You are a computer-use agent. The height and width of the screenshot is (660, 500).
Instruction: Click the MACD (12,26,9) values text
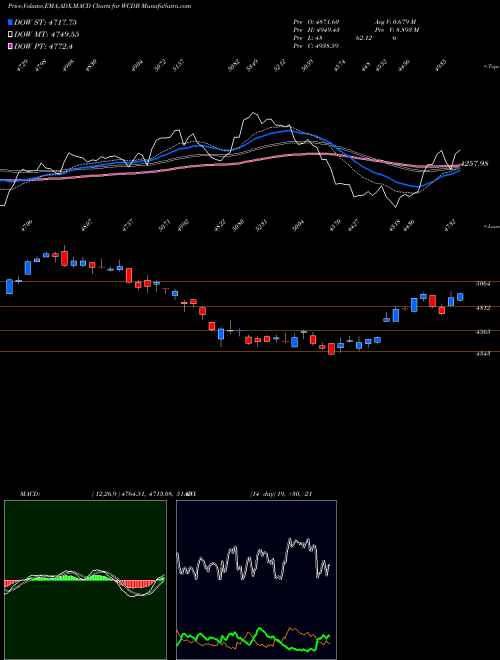click(140, 494)
